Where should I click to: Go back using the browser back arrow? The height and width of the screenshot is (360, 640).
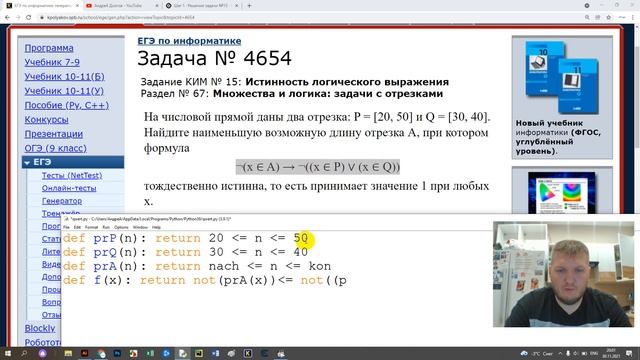7,18
